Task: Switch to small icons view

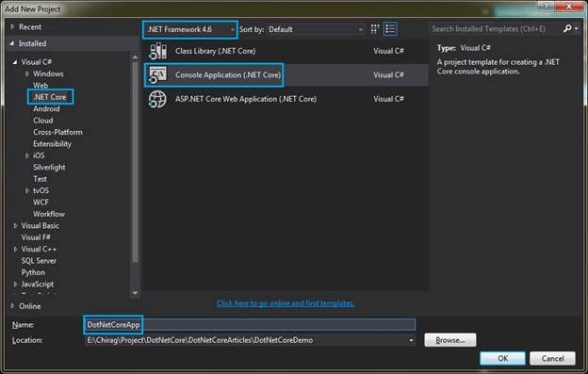Action: point(375,29)
